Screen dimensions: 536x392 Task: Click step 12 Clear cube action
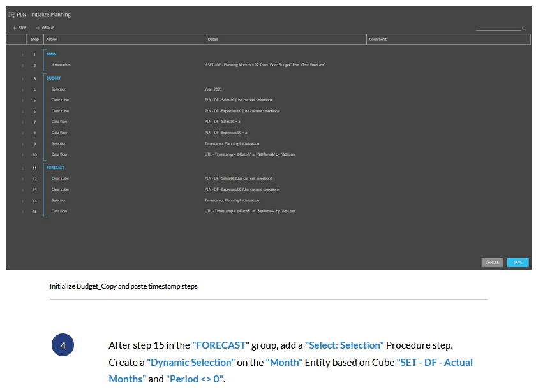[60, 178]
